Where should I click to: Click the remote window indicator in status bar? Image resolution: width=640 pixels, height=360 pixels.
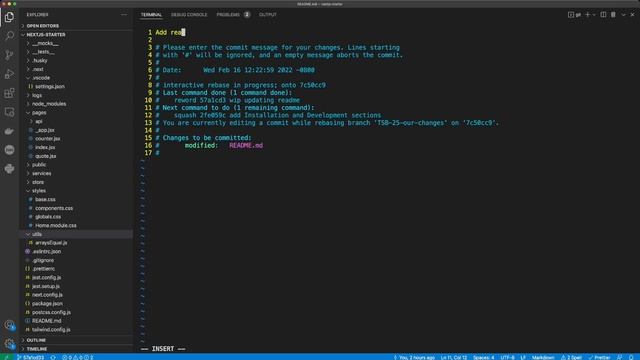pyautogui.click(x=7, y=357)
